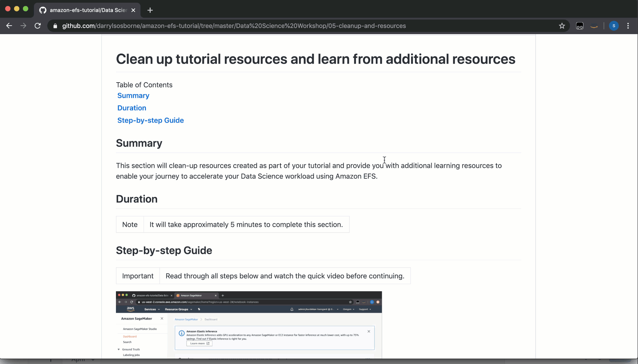Image resolution: width=638 pixels, height=364 pixels.
Task: Click the 'Note' table cell
Action: (x=130, y=224)
